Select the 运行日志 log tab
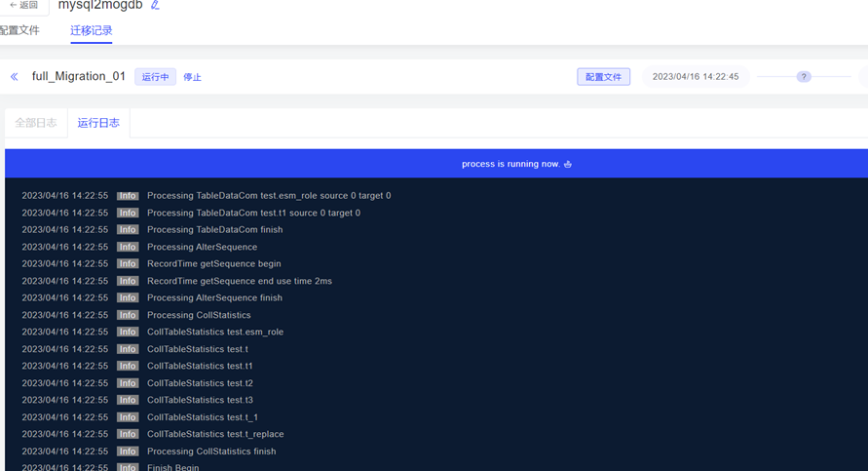 [98, 123]
